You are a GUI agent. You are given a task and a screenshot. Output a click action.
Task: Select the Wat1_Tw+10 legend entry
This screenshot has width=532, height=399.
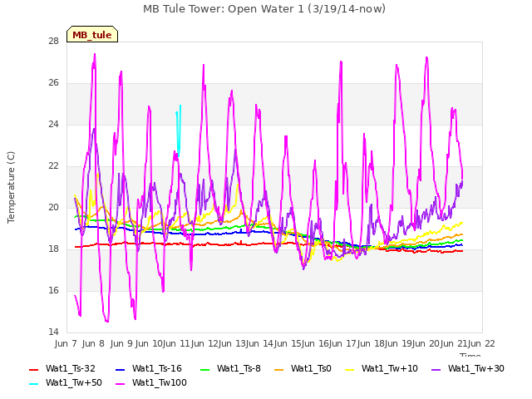pos(381,369)
